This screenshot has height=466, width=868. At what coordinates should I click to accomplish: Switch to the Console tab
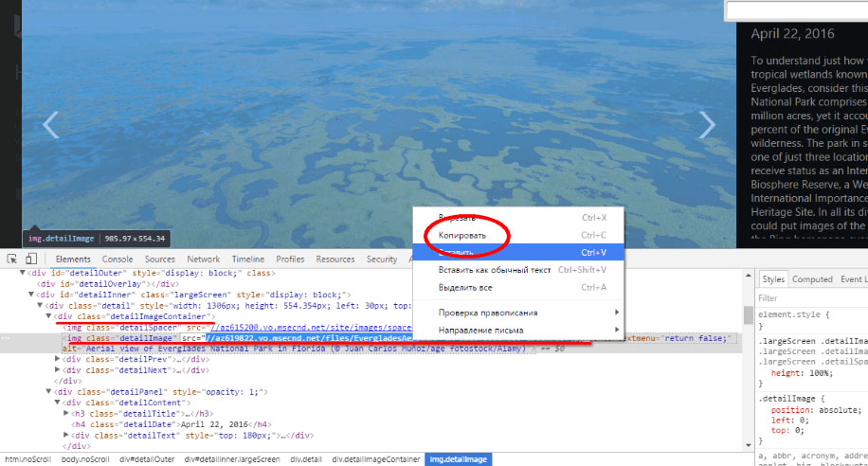(118, 259)
